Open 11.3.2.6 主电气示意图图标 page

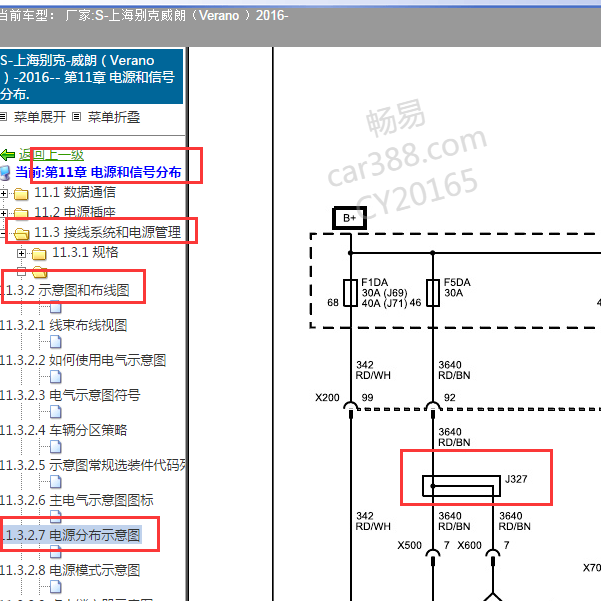[x=77, y=500]
